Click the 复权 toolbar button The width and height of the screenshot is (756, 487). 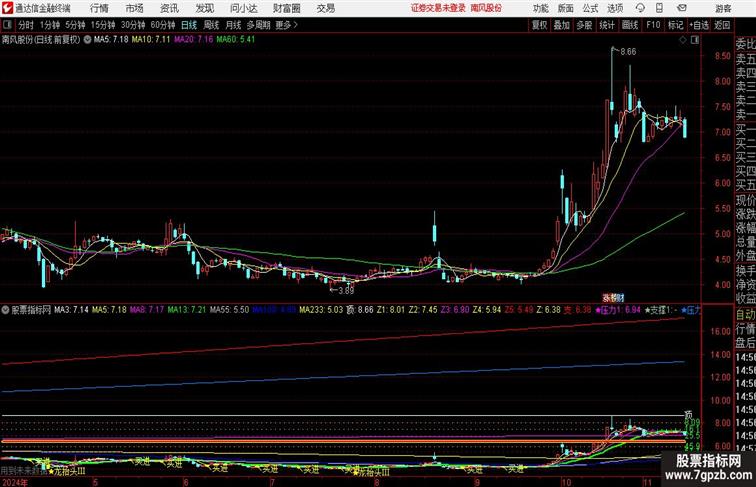click(x=540, y=25)
